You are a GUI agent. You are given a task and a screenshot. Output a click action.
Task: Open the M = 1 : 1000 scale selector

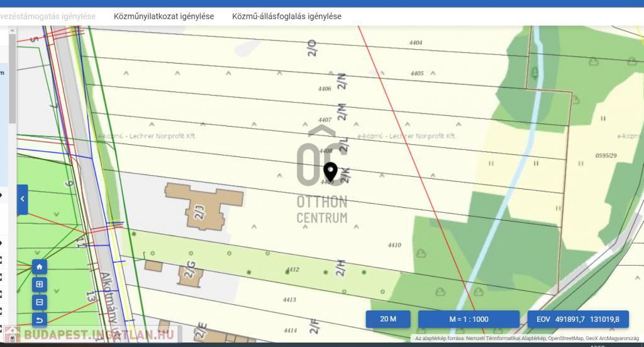(469, 319)
